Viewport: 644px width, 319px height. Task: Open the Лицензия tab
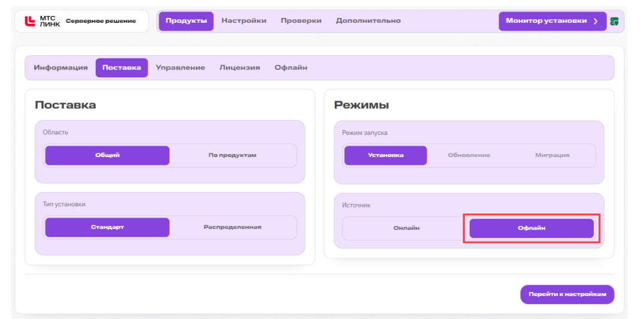240,68
